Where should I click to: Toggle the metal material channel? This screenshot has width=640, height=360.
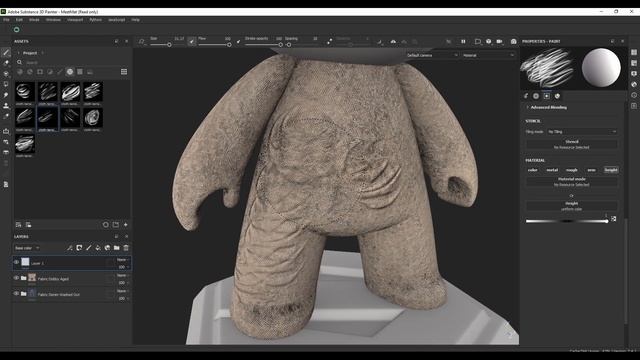(x=552, y=170)
